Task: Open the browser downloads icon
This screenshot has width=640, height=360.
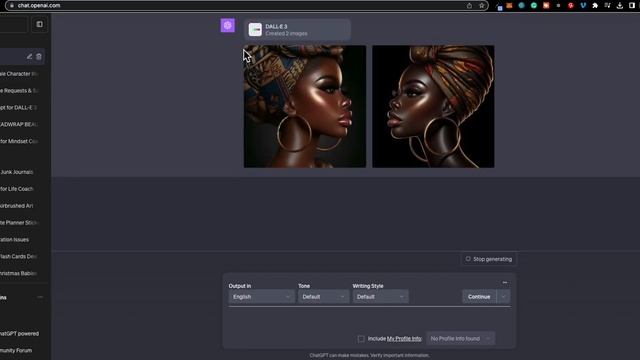Action: (x=620, y=6)
